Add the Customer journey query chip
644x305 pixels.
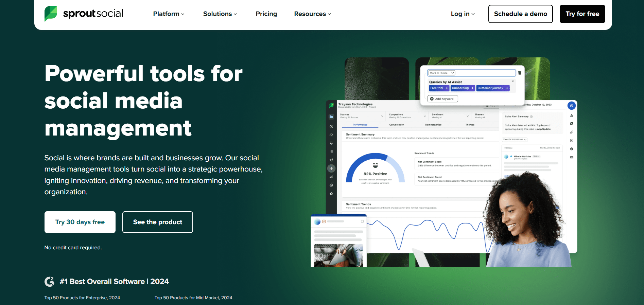tap(493, 88)
